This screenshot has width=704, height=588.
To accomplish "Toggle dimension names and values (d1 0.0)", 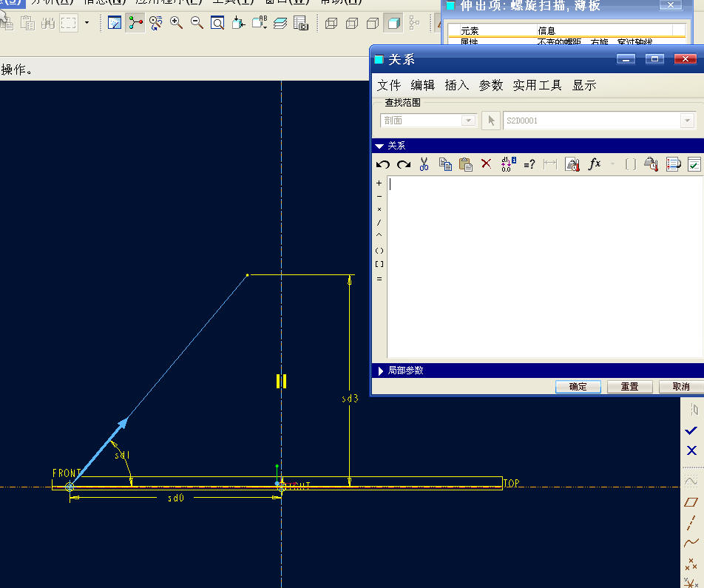I will 508,164.
